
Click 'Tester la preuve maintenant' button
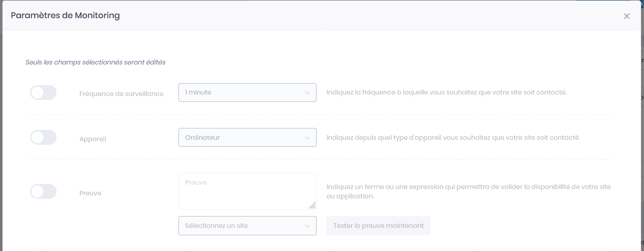pos(379,226)
